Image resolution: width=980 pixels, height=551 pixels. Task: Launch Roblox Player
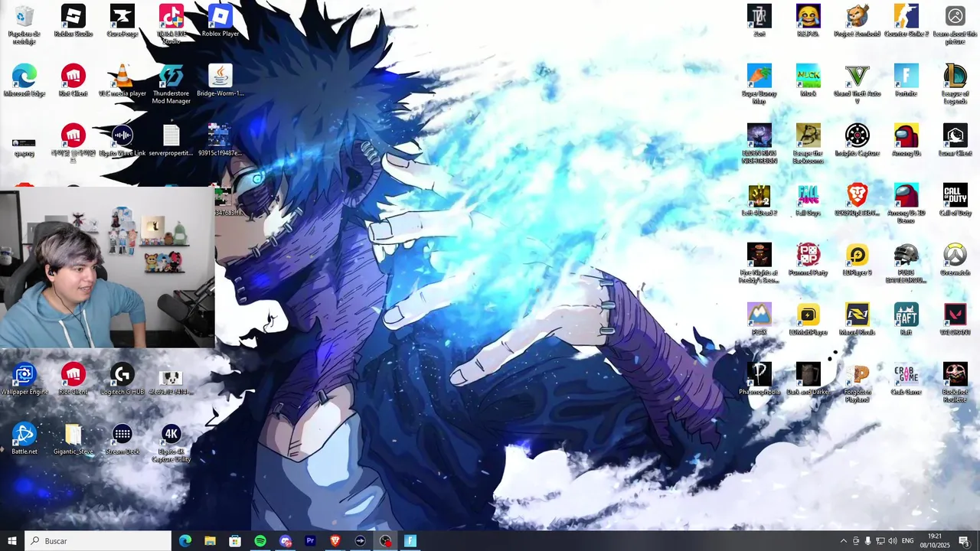(220, 21)
